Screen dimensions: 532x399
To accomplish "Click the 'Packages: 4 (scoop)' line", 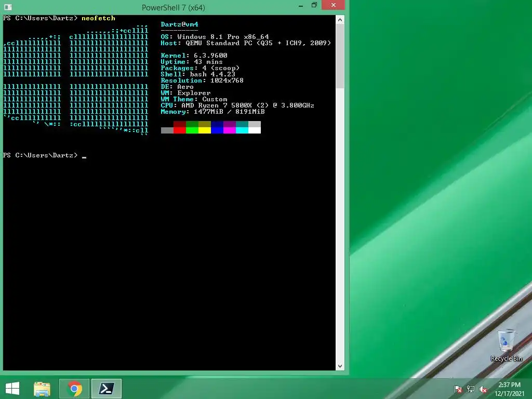I will [200, 68].
